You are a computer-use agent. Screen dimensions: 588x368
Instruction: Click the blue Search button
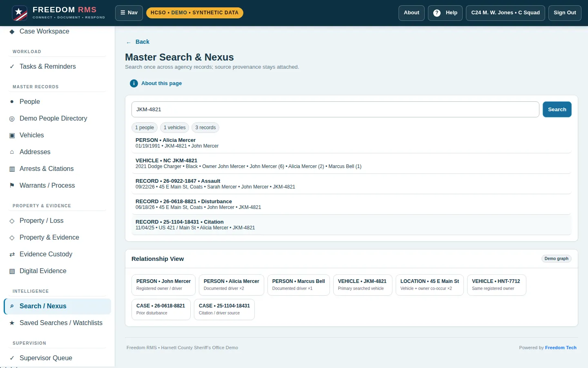pyautogui.click(x=557, y=110)
